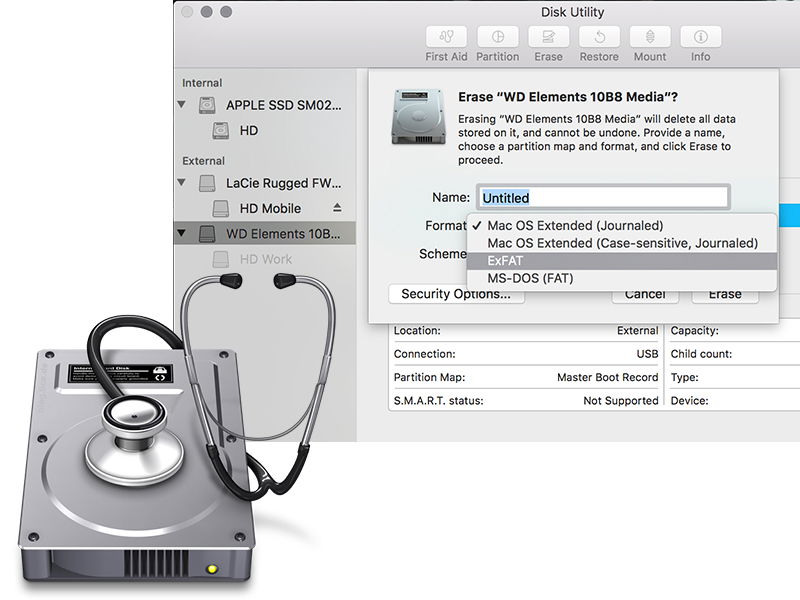This screenshot has height=600, width=800.
Task: Click the Cancel button in Erase dialog
Action: [645, 295]
